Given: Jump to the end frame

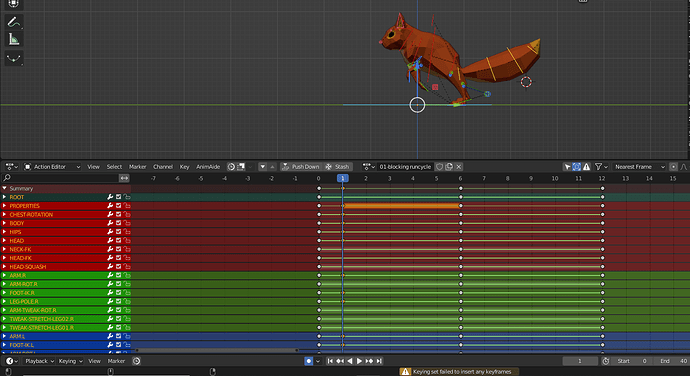Looking at the screenshot, I should 378,361.
